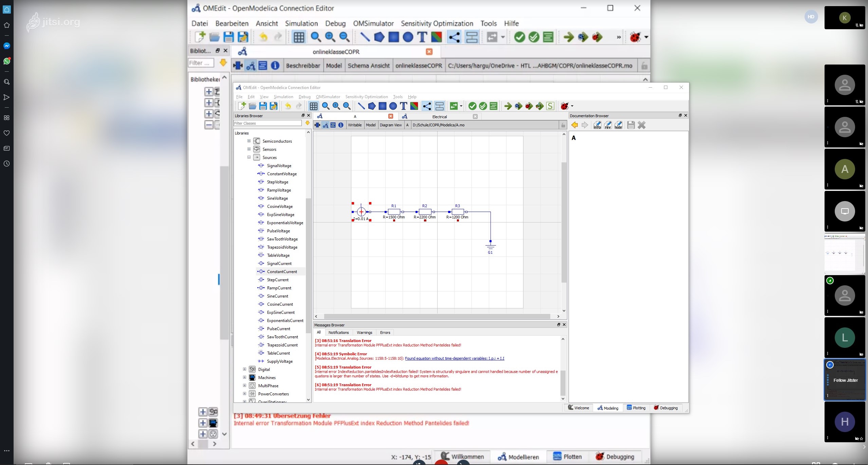Screen dimensions: 868x465
Task: Select the Ellipse shape tool in inner toolbar
Action: pos(393,106)
